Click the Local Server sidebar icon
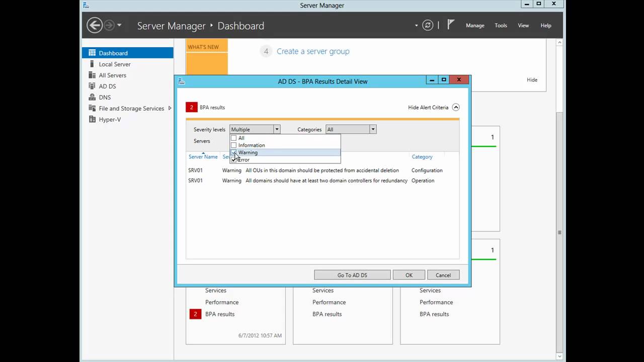This screenshot has width=644, height=362. pyautogui.click(x=92, y=64)
